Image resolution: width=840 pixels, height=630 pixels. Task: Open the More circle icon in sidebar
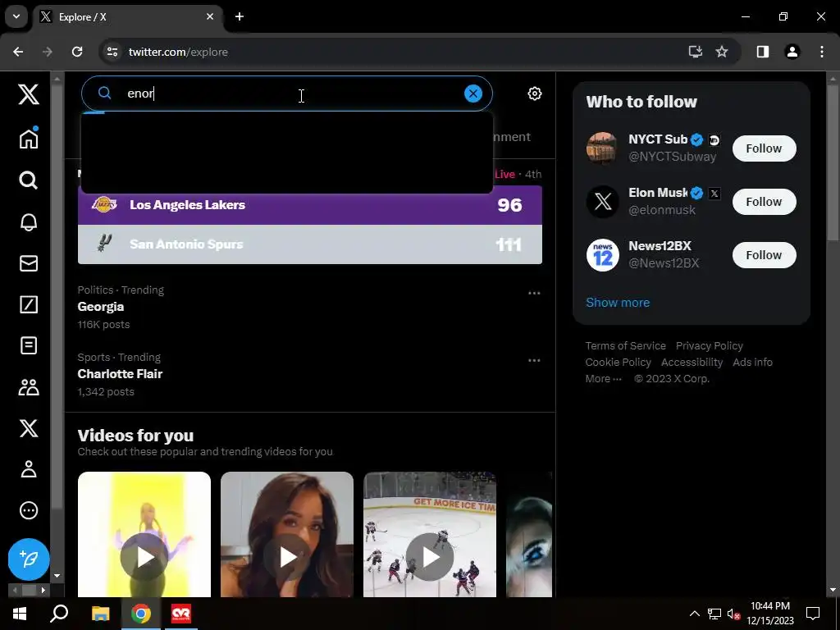click(29, 510)
